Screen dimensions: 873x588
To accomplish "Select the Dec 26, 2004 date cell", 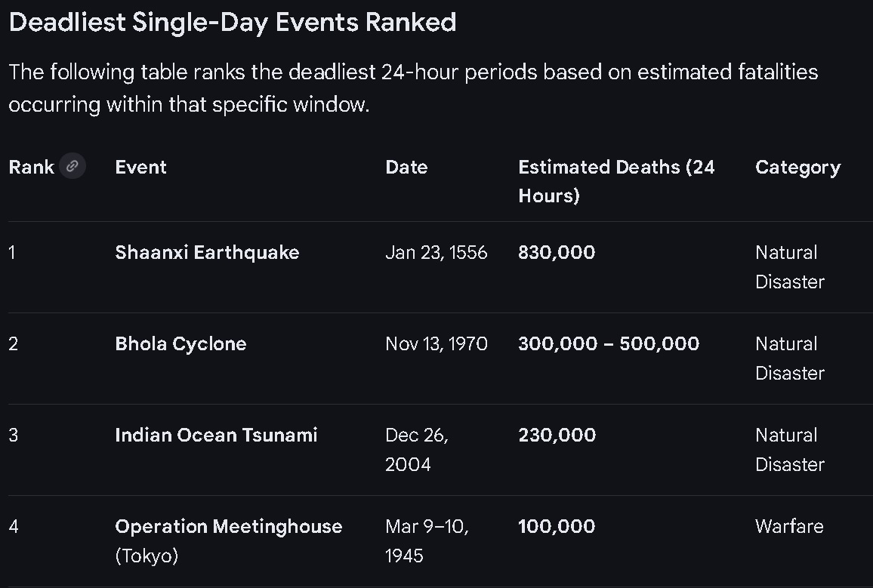I will coord(417,449).
